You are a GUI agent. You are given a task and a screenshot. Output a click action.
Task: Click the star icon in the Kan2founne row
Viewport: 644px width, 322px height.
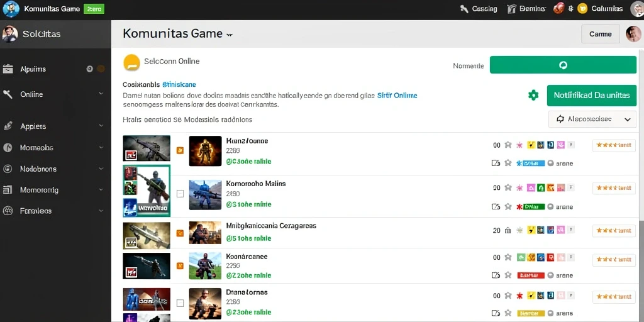click(508, 145)
